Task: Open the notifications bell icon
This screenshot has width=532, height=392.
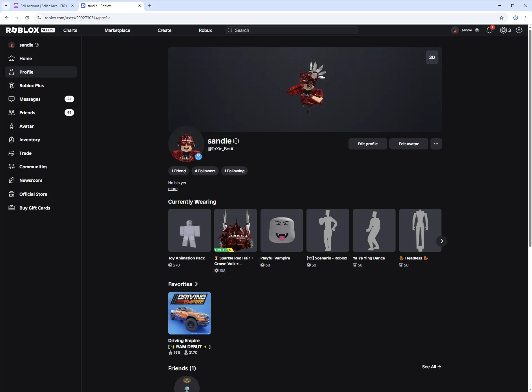Action: pos(489,30)
